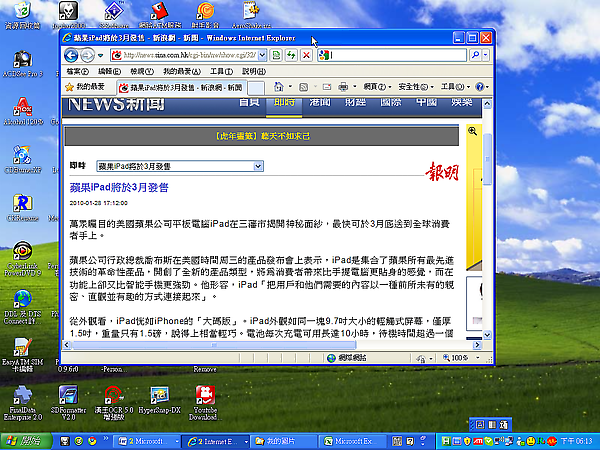The width and height of the screenshot is (600, 450).
Task: Open the 檢視(V) menu
Action: tap(142, 72)
